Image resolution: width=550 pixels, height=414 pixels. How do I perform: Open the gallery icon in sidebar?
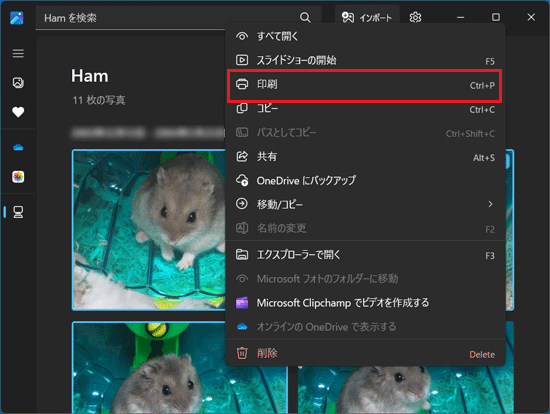18,82
